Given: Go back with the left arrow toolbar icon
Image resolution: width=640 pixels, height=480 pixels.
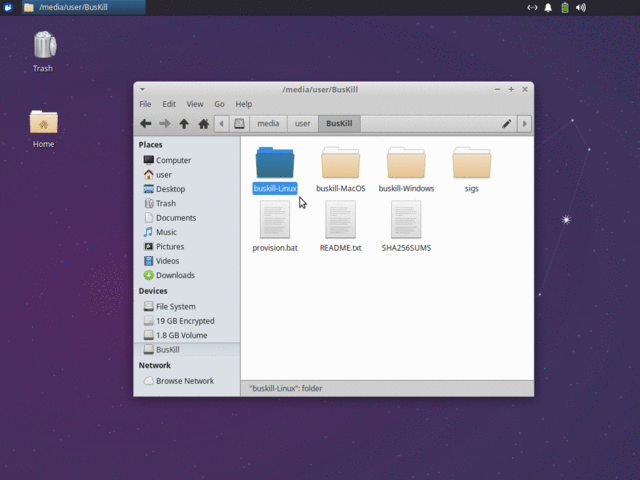Looking at the screenshot, I should (x=146, y=123).
